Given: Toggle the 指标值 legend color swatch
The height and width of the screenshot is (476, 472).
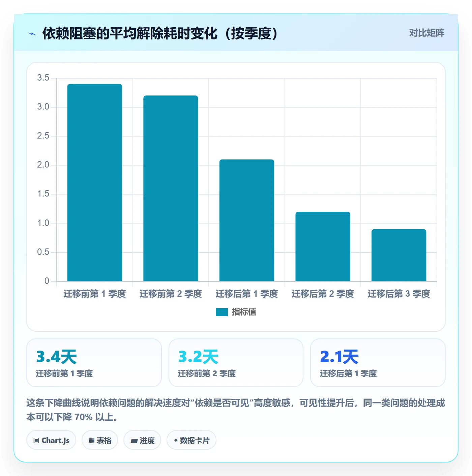Looking at the screenshot, I should pos(222,312).
